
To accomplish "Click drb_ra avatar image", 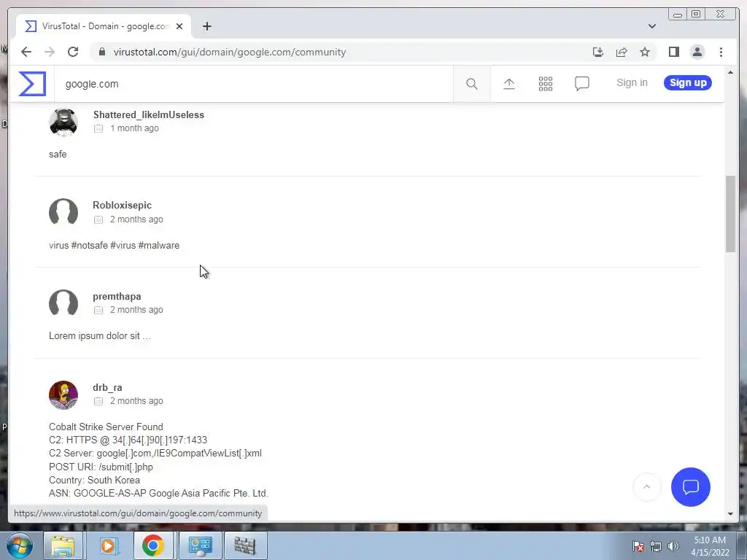I will click(63, 394).
